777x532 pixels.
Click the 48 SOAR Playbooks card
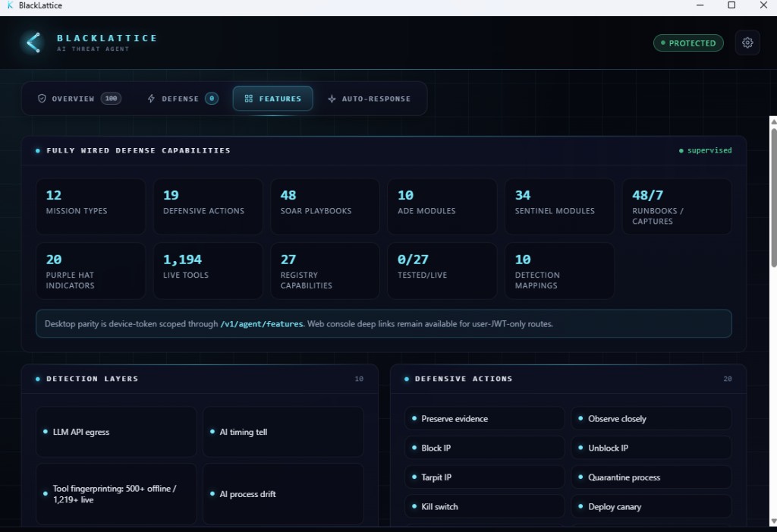(x=325, y=206)
